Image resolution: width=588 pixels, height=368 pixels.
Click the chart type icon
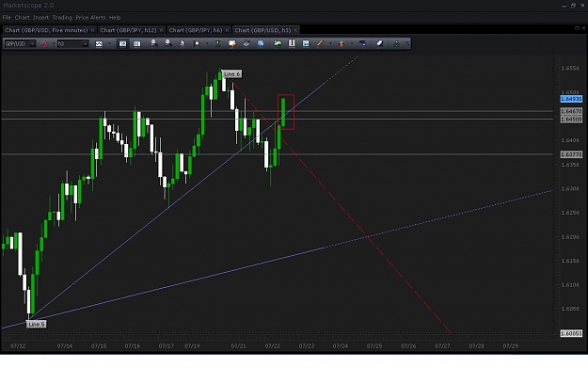click(x=99, y=44)
